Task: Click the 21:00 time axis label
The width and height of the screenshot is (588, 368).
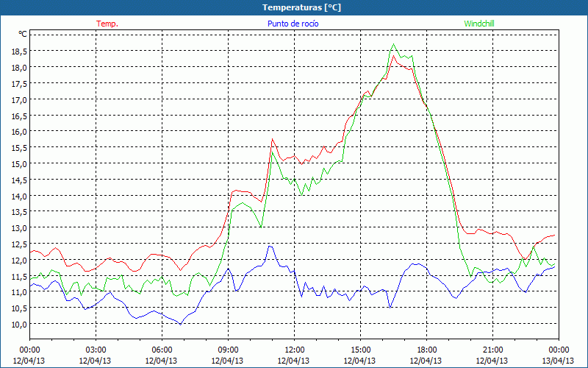Action: coord(492,350)
